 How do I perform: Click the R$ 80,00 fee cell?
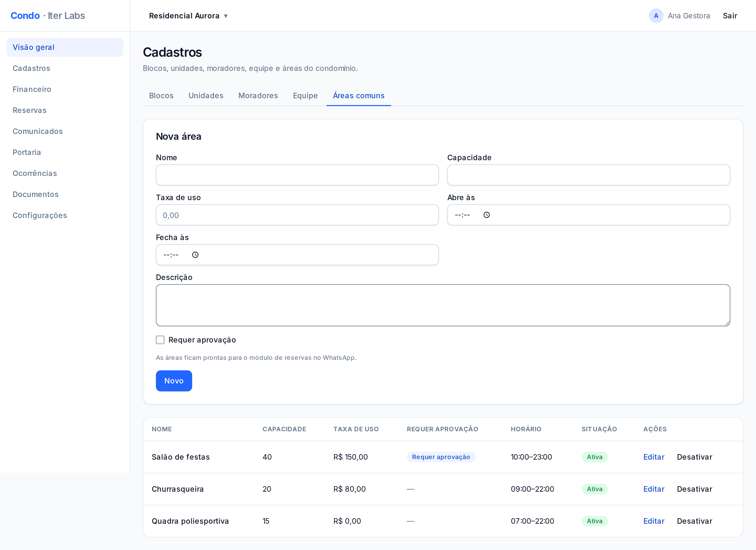(350, 489)
